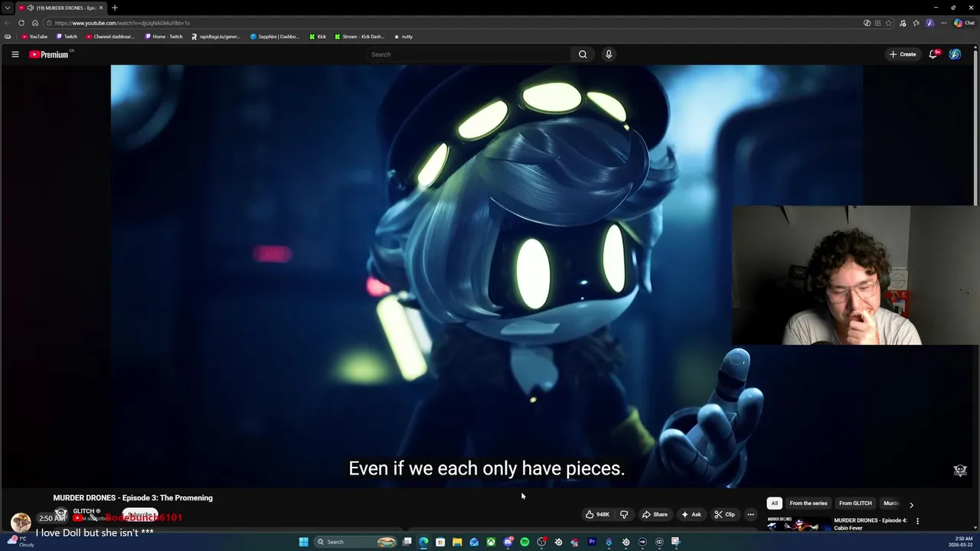The image size is (980, 551).
Task: Open Episode 4: Cabin Fever title link
Action: click(x=871, y=524)
